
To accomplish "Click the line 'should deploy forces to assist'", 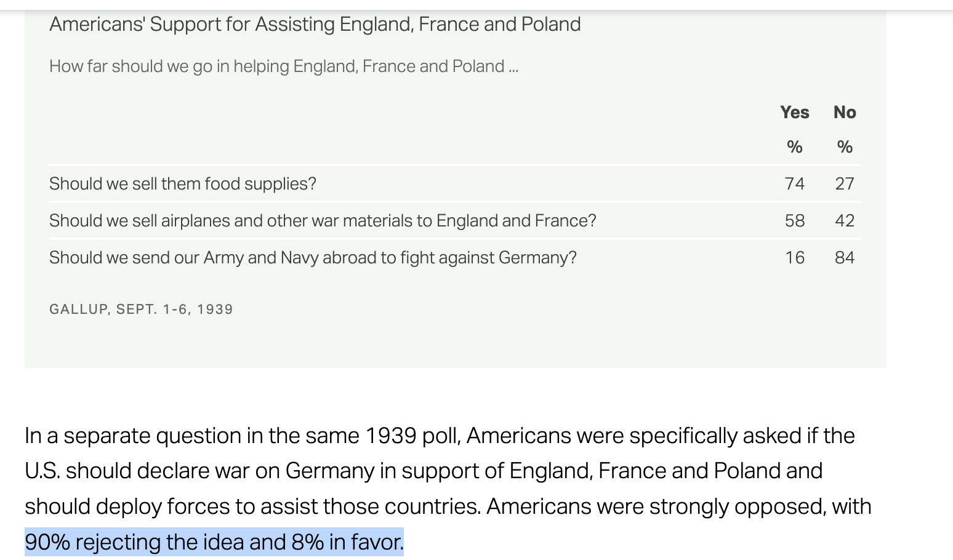I will 448,506.
